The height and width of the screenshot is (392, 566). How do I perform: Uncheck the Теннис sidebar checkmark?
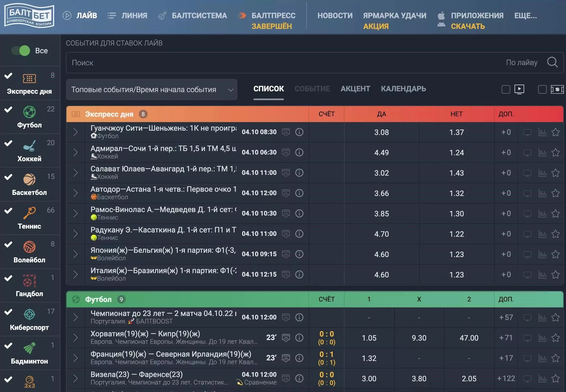coord(8,210)
